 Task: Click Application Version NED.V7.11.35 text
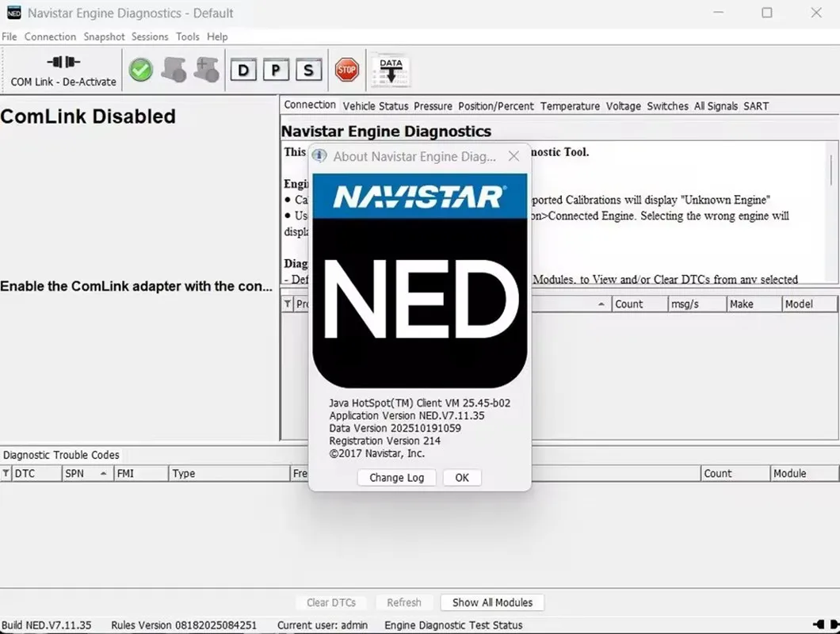point(407,415)
